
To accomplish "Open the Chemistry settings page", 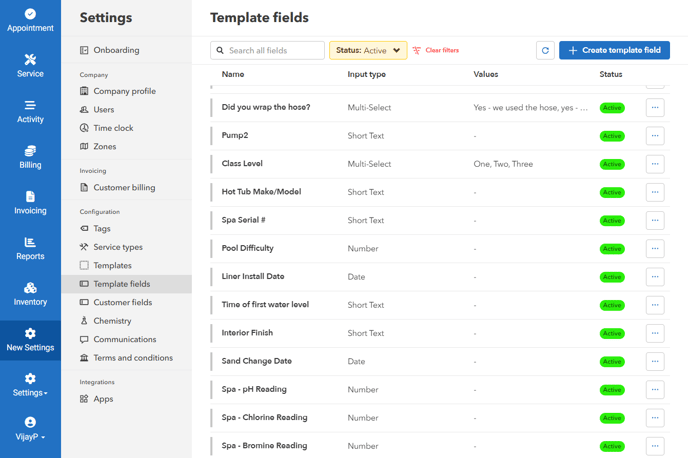I will [x=112, y=321].
